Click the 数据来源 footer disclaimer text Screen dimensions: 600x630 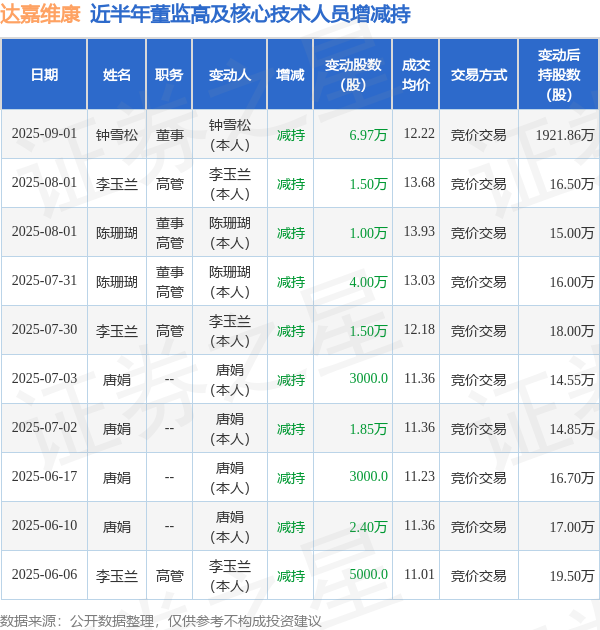click(x=161, y=622)
